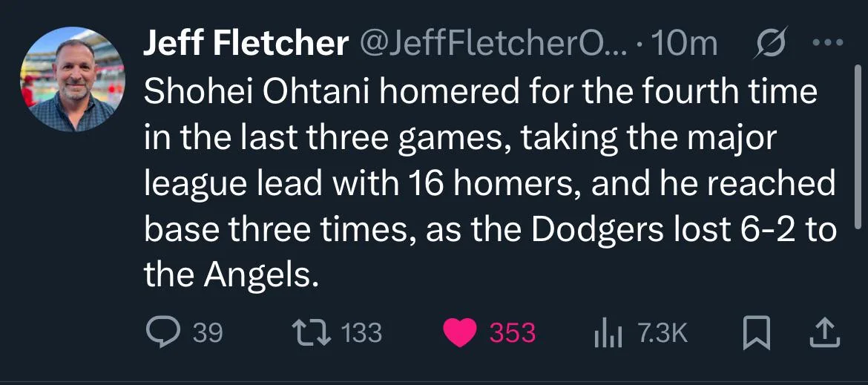Click the Jeff Fletcher display name
The image size is (868, 385).
(246, 43)
